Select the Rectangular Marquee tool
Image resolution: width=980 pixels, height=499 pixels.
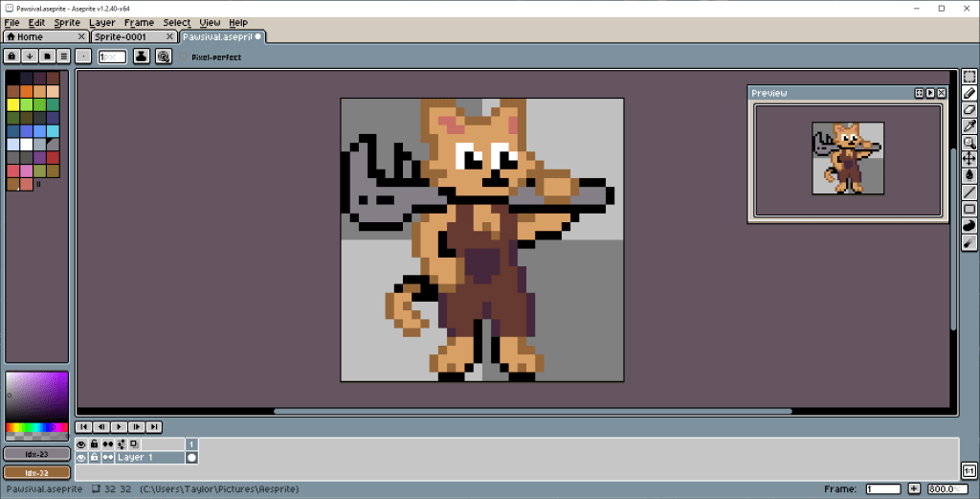click(x=969, y=77)
